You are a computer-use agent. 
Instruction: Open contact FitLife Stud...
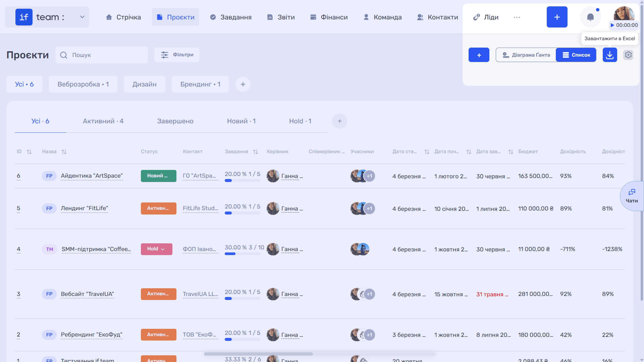point(200,208)
